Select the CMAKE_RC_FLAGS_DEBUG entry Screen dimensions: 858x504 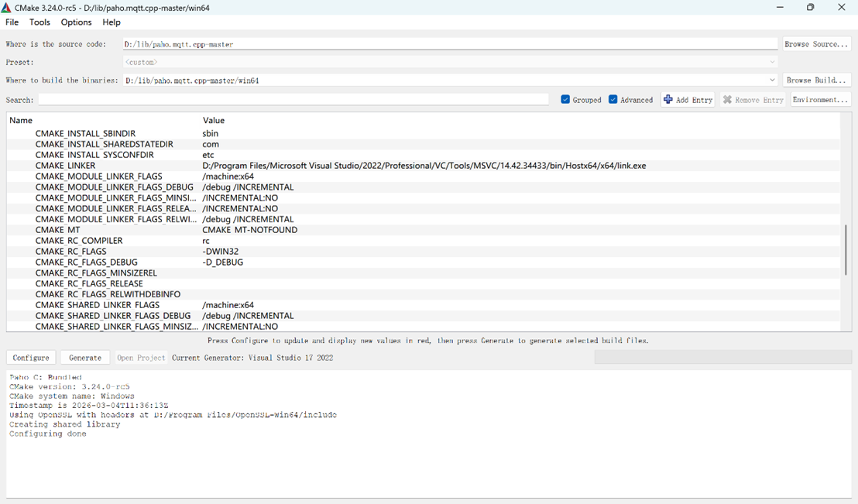pos(87,262)
